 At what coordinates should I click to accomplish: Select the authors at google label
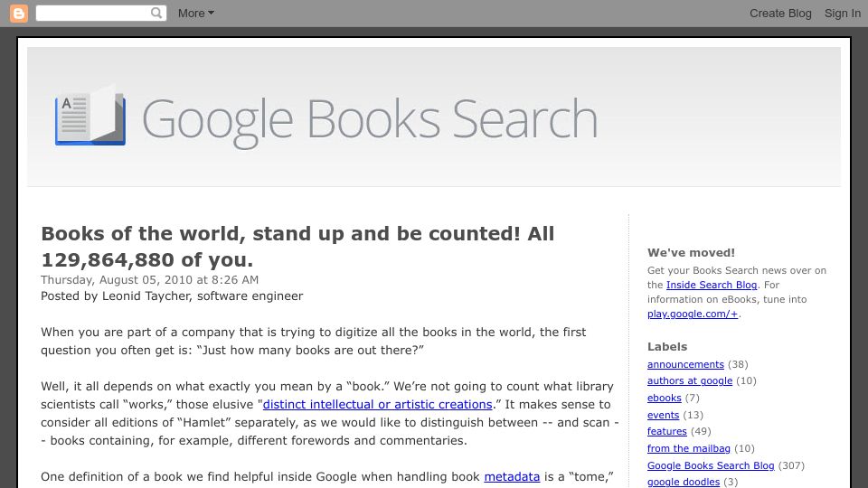[x=690, y=380]
